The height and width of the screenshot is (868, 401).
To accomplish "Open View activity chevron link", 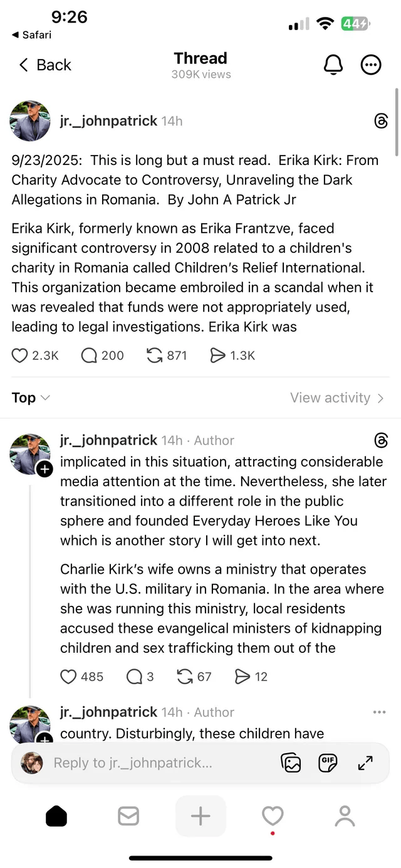I will pos(337,398).
